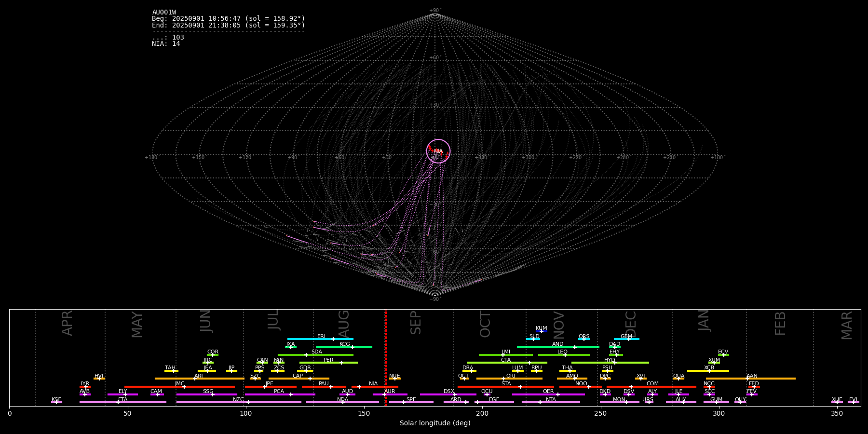
Task: Select the CTA shower bar
Action: click(507, 363)
